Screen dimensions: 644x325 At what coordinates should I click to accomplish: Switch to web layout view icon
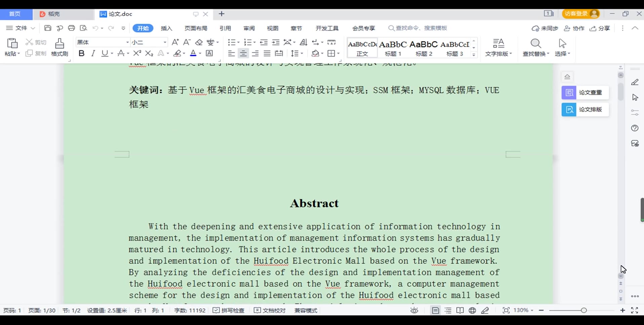(x=472, y=310)
